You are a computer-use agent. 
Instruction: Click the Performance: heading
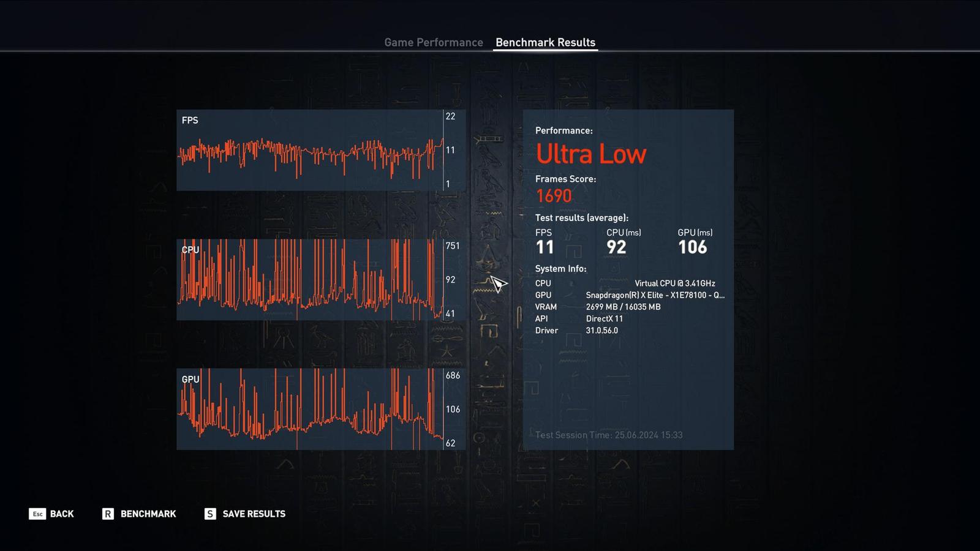coord(564,130)
